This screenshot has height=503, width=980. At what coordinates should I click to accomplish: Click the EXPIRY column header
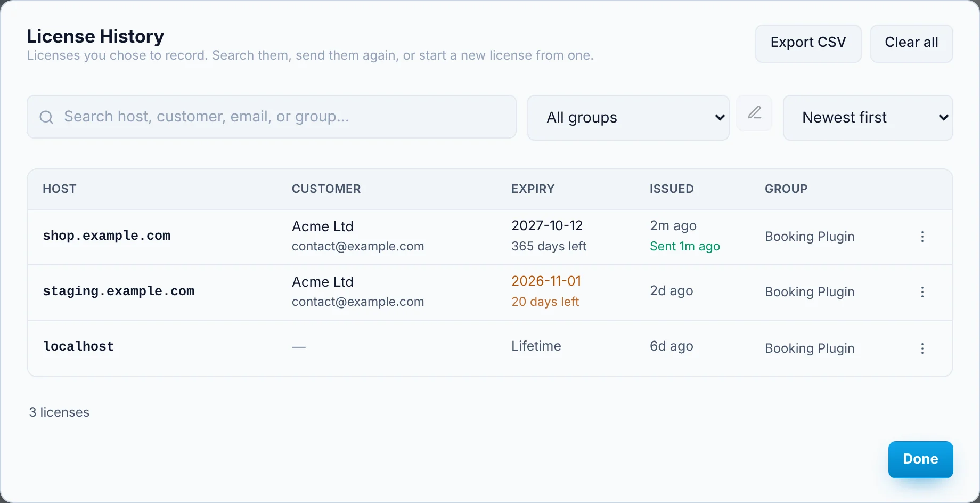pos(533,189)
